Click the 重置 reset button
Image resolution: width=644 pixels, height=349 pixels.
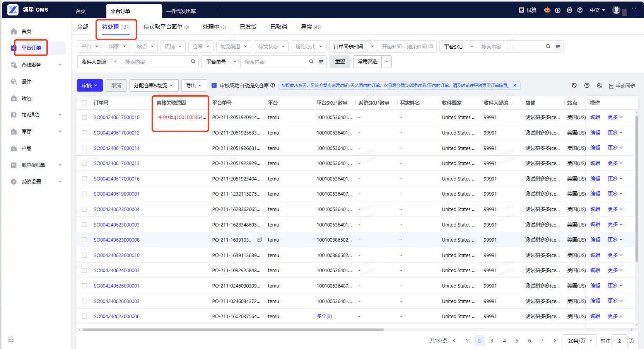(340, 61)
